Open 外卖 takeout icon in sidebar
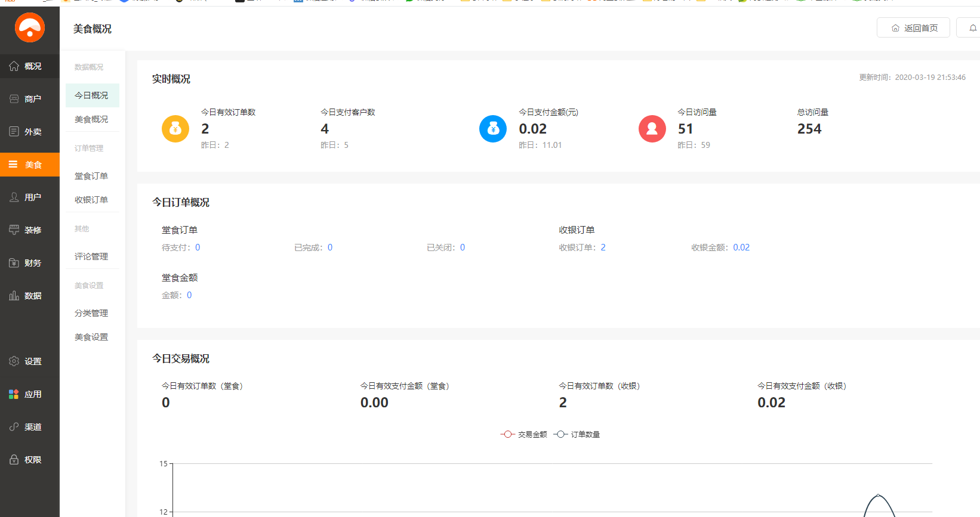980x517 pixels. point(14,132)
